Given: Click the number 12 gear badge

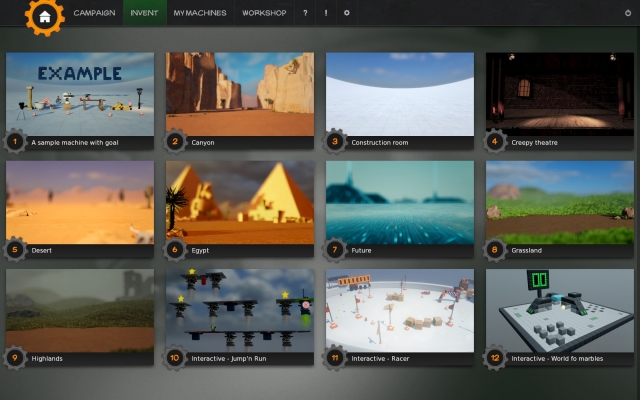Looking at the screenshot, I should (x=495, y=357).
